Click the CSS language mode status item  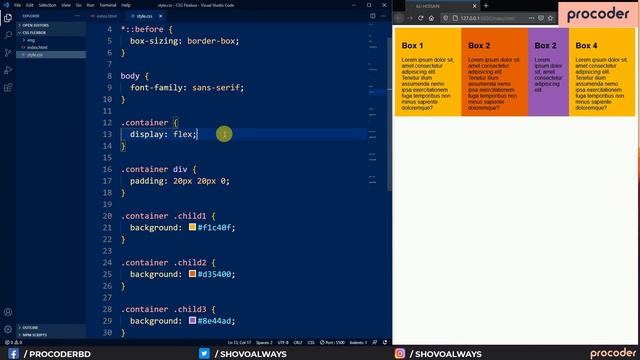[311, 342]
